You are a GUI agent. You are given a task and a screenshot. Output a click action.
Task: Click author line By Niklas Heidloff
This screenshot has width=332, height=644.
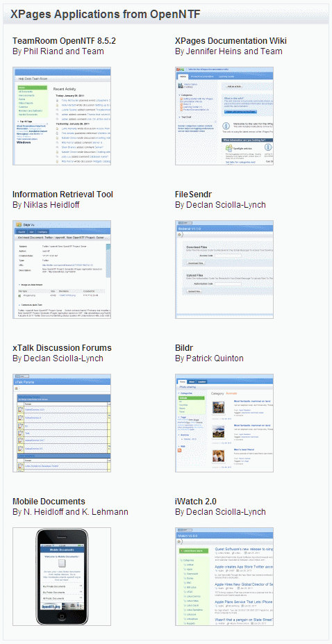point(46,204)
